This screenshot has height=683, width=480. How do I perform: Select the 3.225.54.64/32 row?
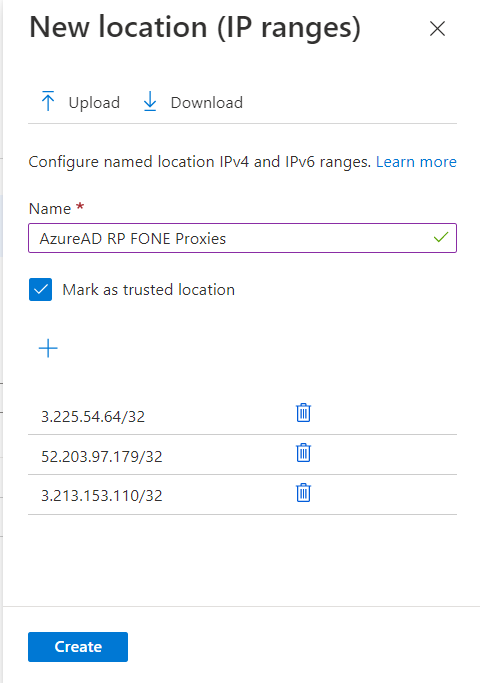[242, 415]
